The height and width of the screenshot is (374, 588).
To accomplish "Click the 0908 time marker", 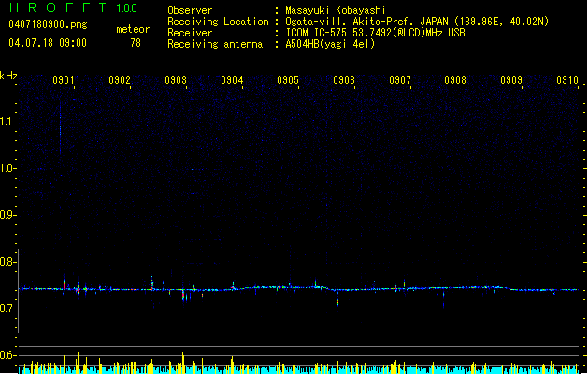I will point(455,80).
